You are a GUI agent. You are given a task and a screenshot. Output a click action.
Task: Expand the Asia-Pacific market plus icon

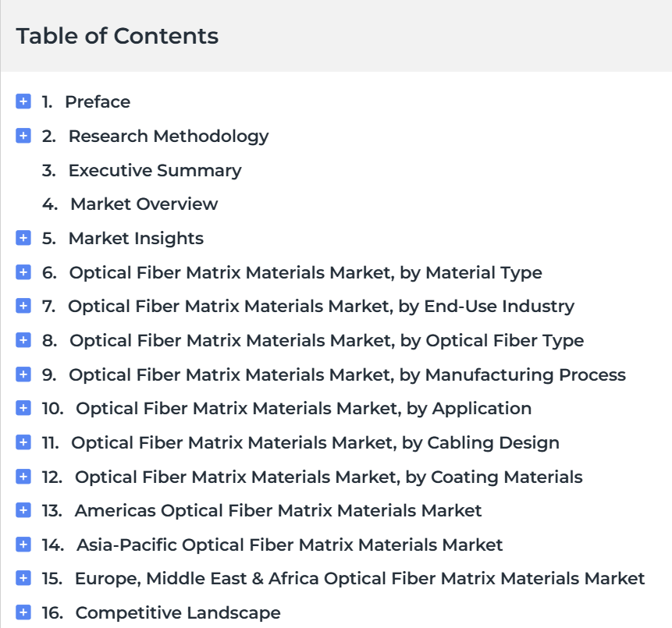pos(23,545)
